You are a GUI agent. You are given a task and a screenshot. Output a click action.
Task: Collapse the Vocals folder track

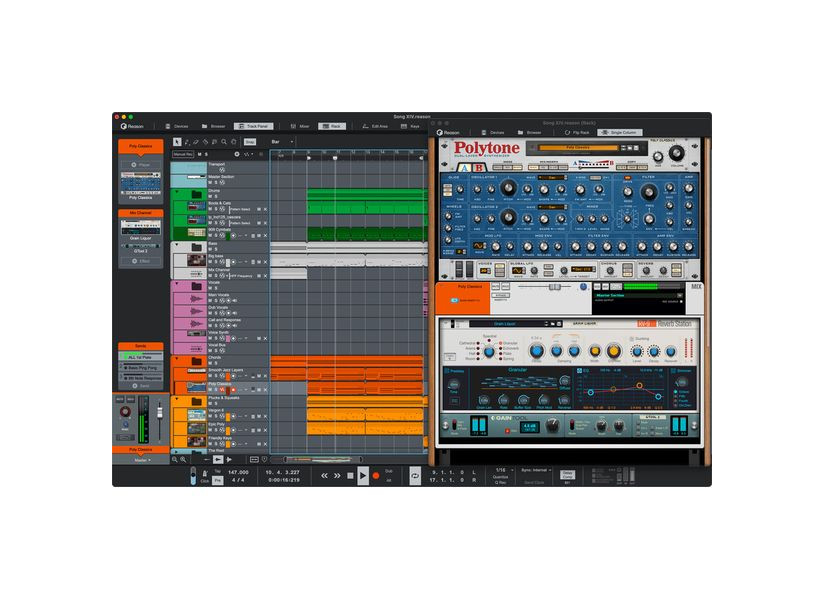click(x=177, y=284)
